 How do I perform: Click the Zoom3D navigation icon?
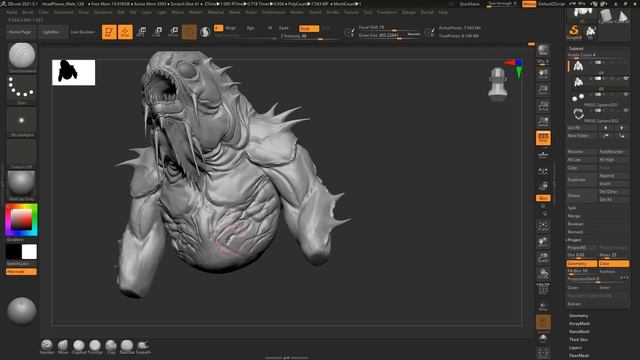pos(543,258)
